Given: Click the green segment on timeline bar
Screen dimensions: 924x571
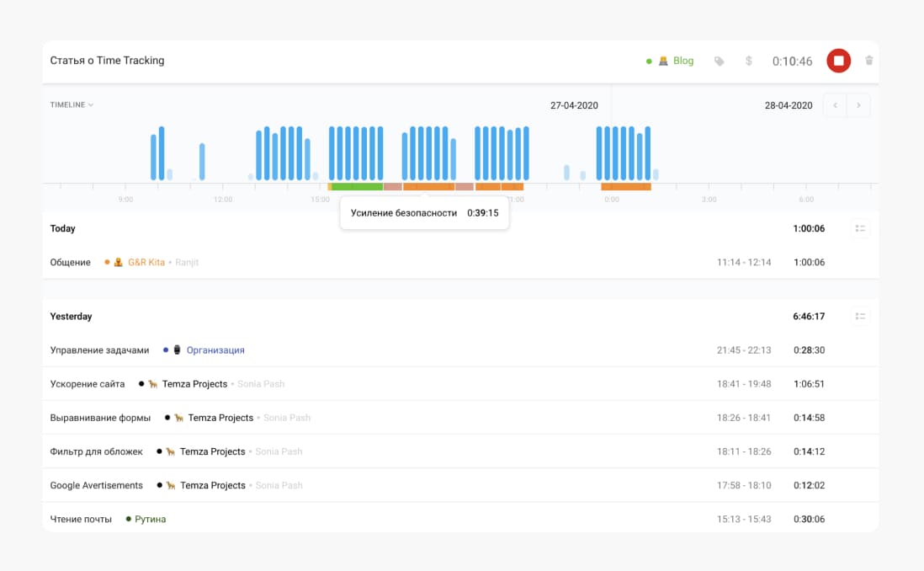Looking at the screenshot, I should click(357, 186).
